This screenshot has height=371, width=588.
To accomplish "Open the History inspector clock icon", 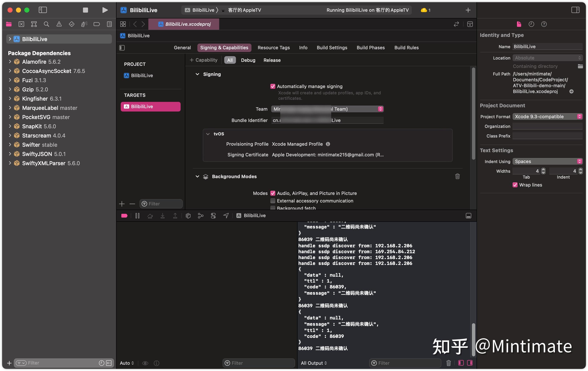I will 532,24.
